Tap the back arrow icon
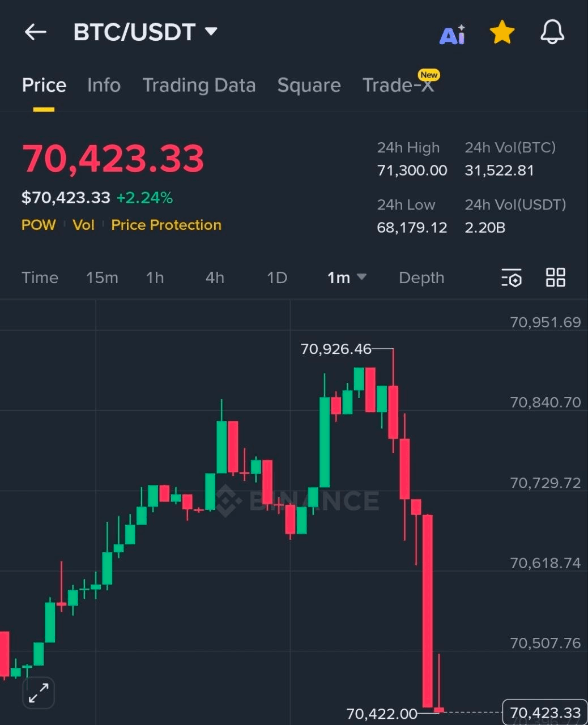This screenshot has height=725, width=588. [35, 32]
